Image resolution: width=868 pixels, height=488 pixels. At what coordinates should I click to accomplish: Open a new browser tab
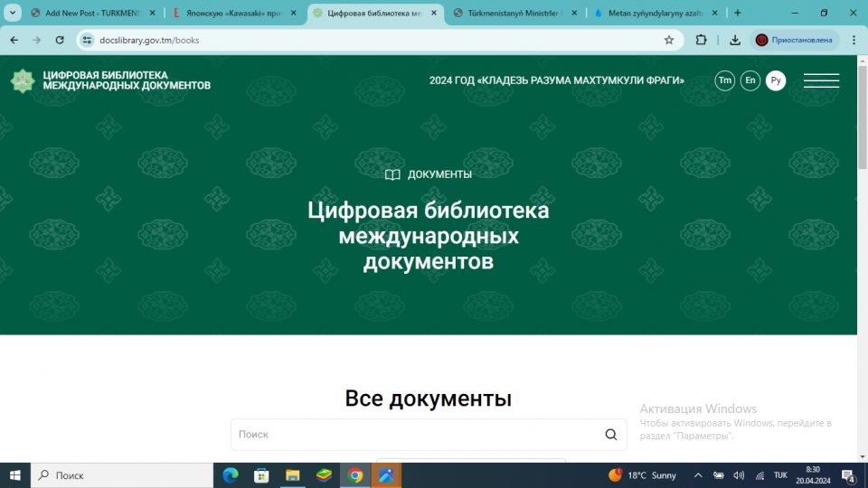pyautogui.click(x=738, y=14)
